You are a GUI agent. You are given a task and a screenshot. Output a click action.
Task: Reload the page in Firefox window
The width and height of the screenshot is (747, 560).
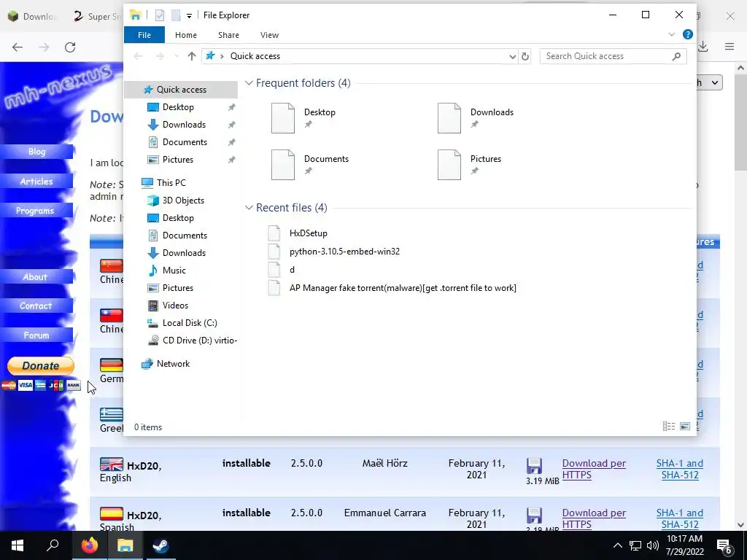(70, 47)
